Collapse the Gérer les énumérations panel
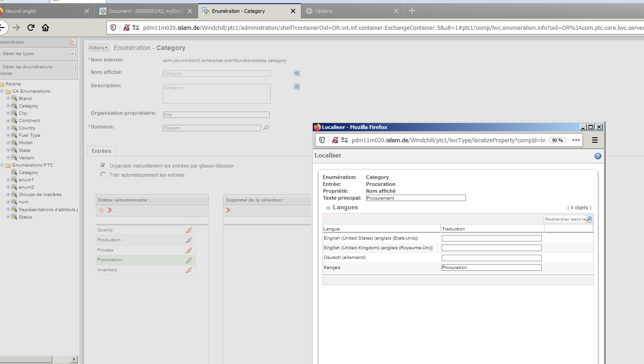The height and width of the screenshot is (364, 644). 72,67
